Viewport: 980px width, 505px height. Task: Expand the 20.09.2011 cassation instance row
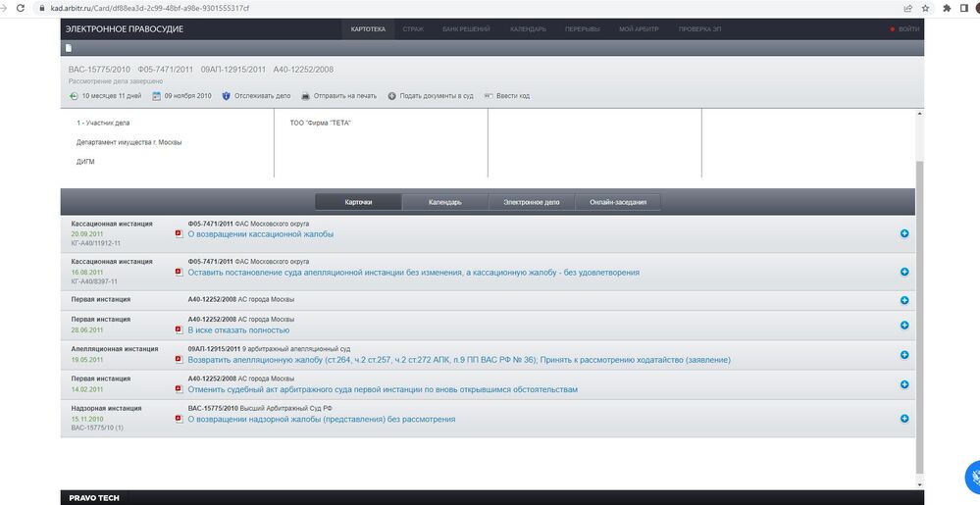[x=903, y=233]
